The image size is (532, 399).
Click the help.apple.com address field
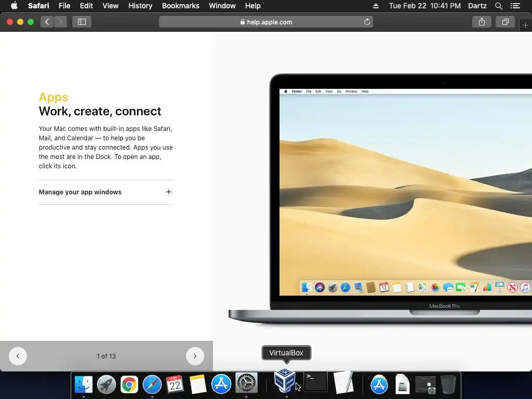click(x=266, y=22)
